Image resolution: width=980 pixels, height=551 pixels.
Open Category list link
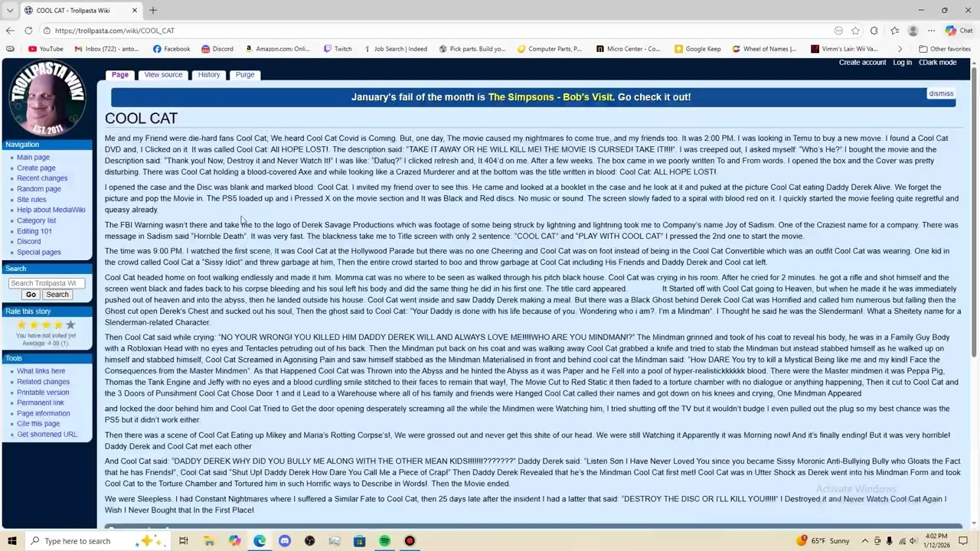pyautogui.click(x=37, y=220)
